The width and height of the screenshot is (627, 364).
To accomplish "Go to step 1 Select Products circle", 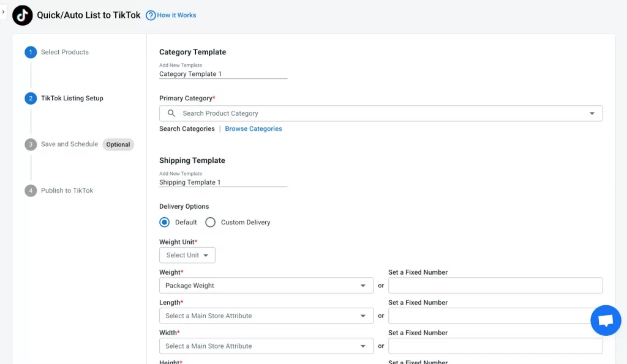I will pos(31,53).
